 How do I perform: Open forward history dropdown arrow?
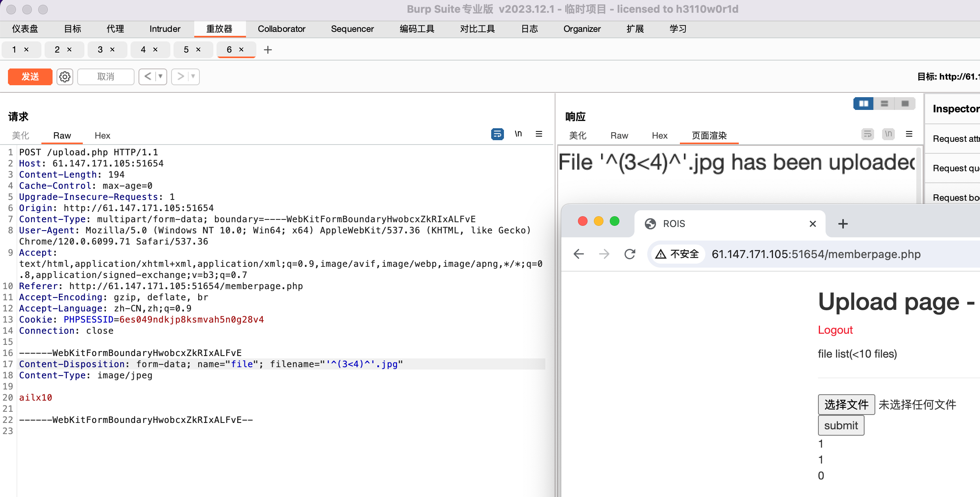193,76
